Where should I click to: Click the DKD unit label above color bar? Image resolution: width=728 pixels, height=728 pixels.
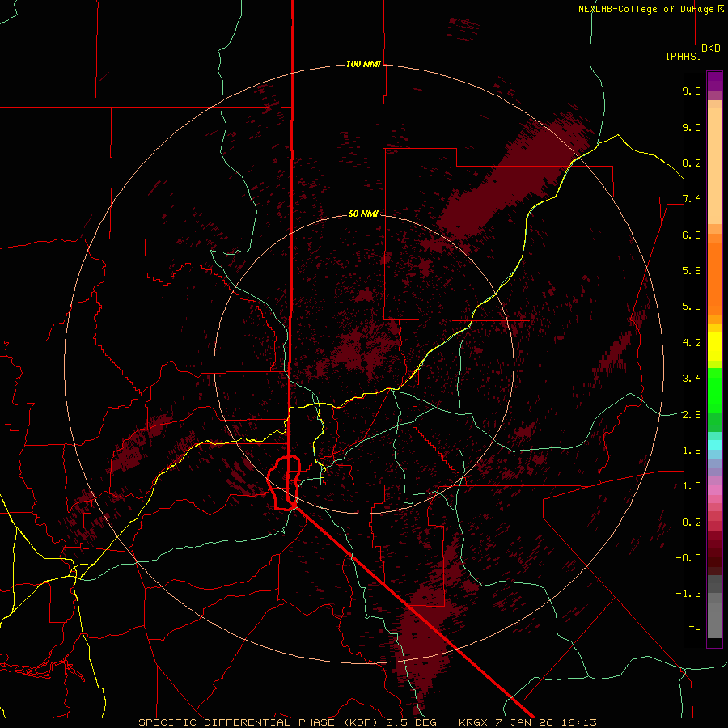click(711, 49)
